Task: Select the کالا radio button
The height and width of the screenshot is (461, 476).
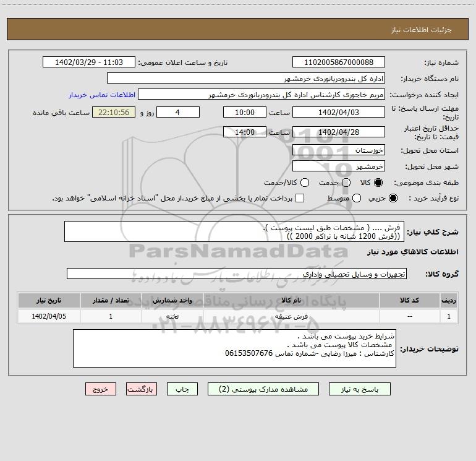Action: pos(378,183)
